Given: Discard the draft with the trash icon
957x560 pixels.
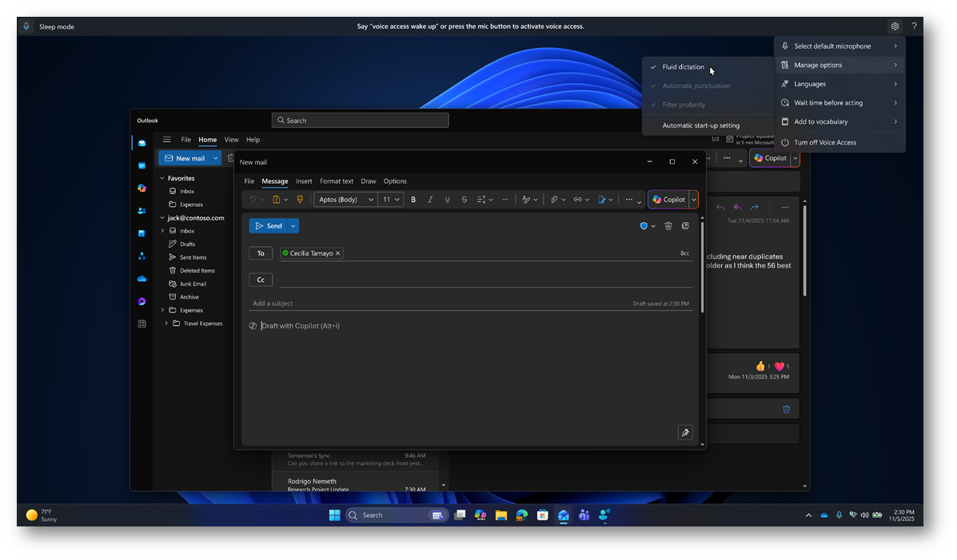Looking at the screenshot, I should (668, 226).
